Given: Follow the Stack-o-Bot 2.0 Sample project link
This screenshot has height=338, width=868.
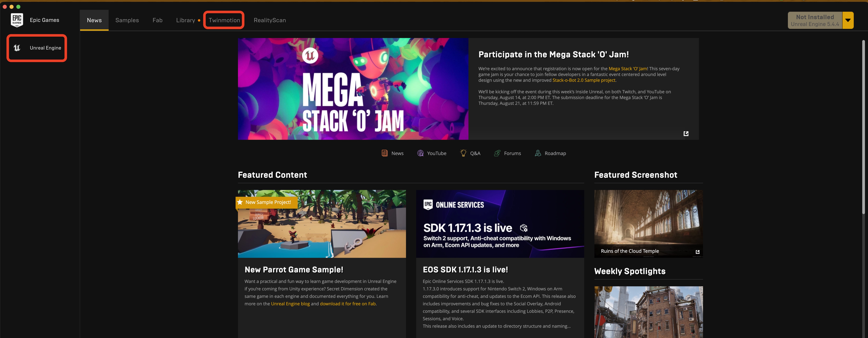Looking at the screenshot, I should [584, 80].
